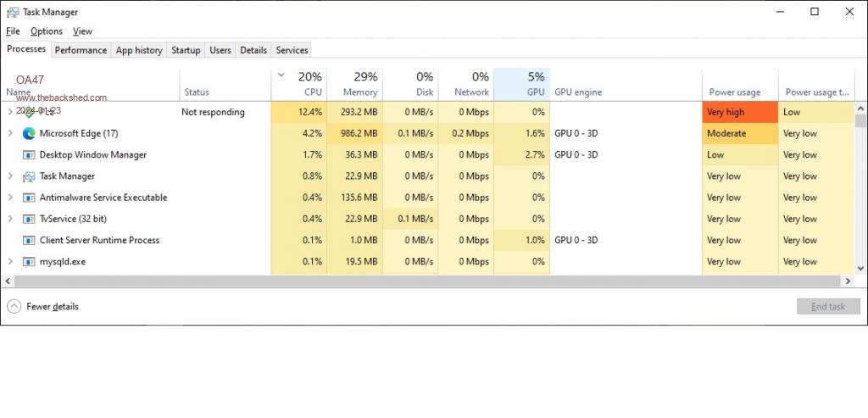868x418 pixels.
Task: Expand the Task Manager process entry
Action: (x=10, y=176)
